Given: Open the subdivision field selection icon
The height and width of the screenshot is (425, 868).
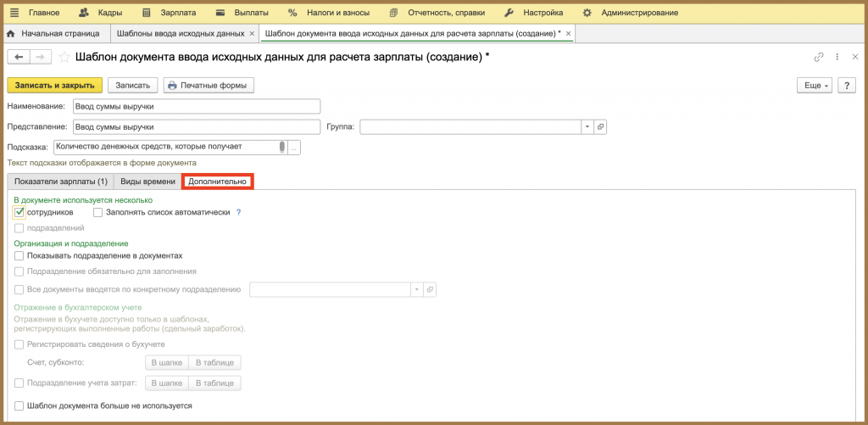Looking at the screenshot, I should [430, 290].
